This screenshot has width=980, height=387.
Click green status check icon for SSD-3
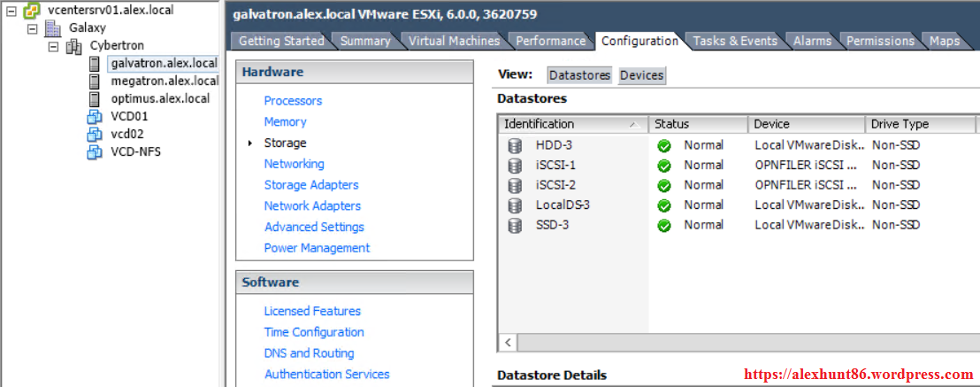(664, 226)
